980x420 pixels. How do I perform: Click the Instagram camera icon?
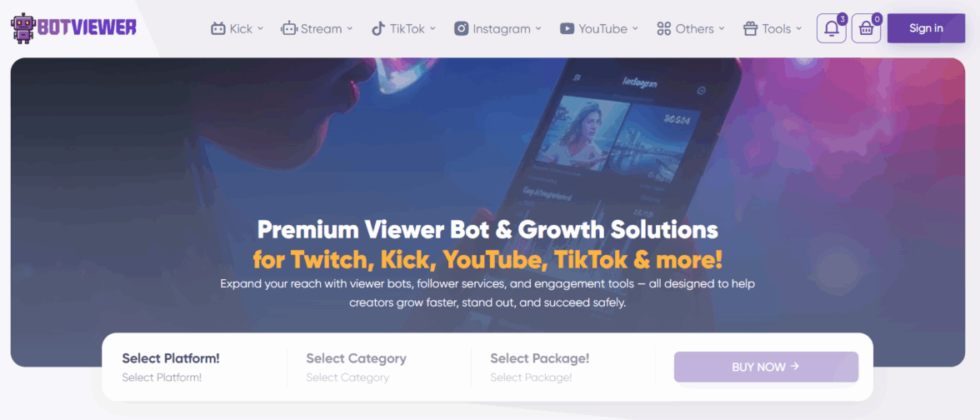tap(462, 28)
